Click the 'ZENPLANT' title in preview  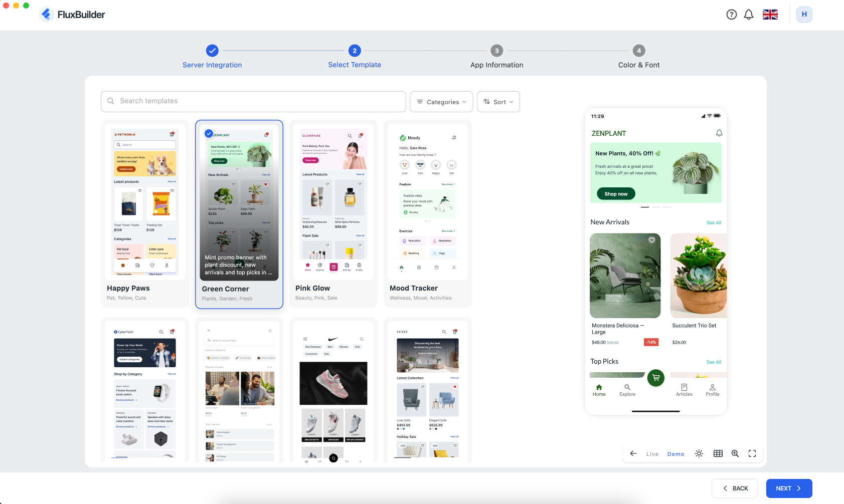(x=609, y=133)
